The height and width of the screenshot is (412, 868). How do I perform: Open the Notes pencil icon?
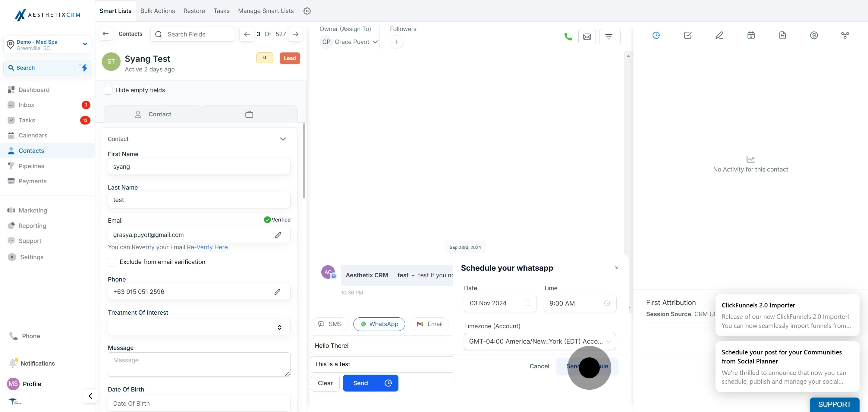[x=719, y=35]
